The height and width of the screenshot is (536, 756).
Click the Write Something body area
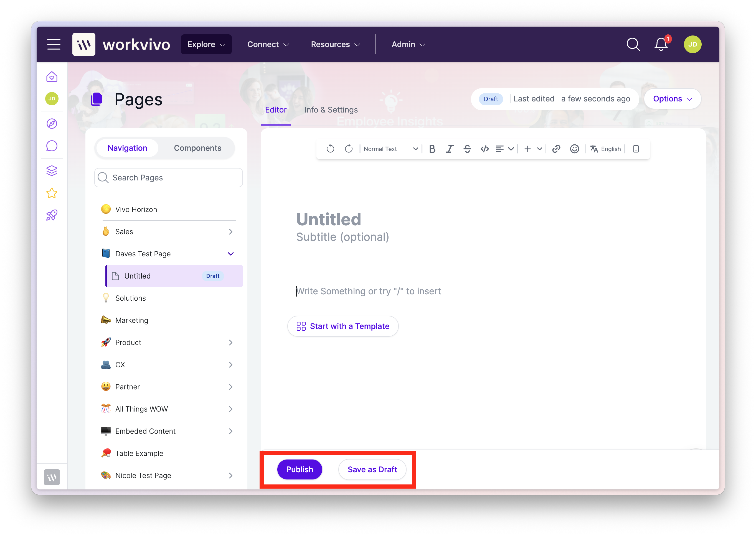coord(368,291)
